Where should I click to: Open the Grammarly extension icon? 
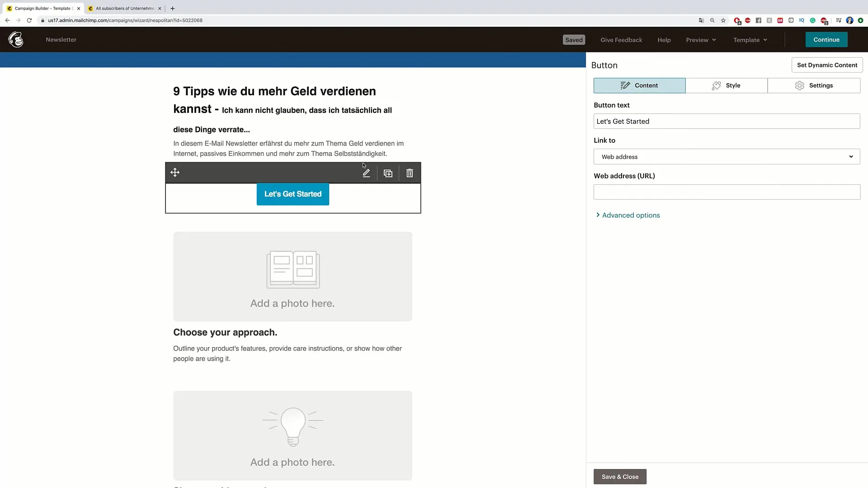813,20
